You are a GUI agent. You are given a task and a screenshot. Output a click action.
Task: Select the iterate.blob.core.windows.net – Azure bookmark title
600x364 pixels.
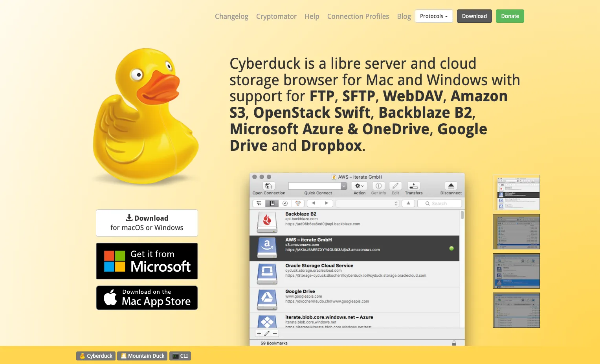(x=329, y=317)
